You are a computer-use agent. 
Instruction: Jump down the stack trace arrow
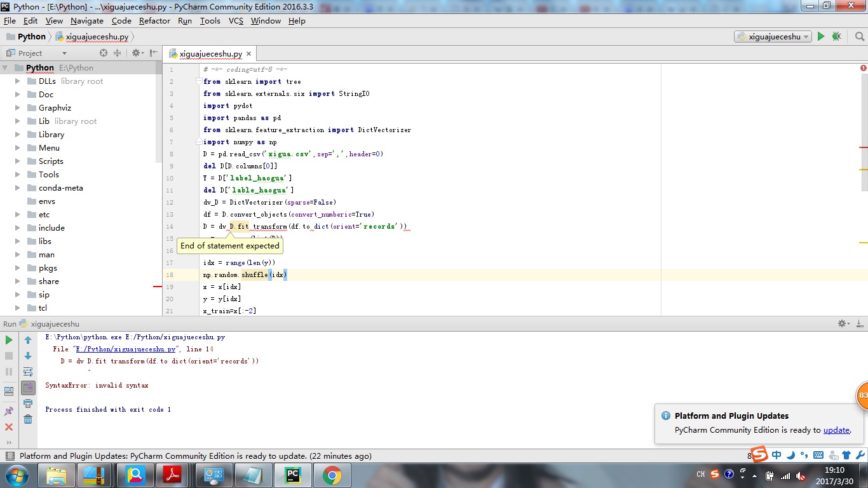[x=28, y=356]
